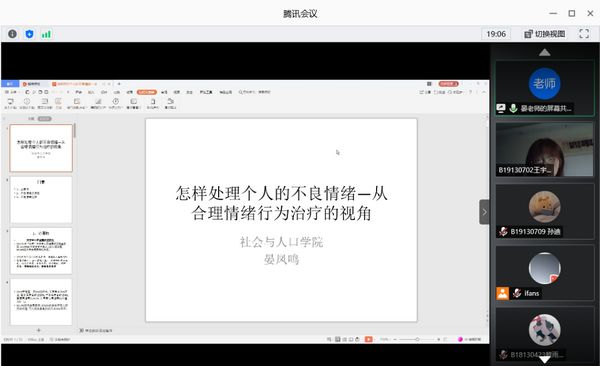Open the meeting info icon
Image resolution: width=600 pixels, height=366 pixels.
12,34
